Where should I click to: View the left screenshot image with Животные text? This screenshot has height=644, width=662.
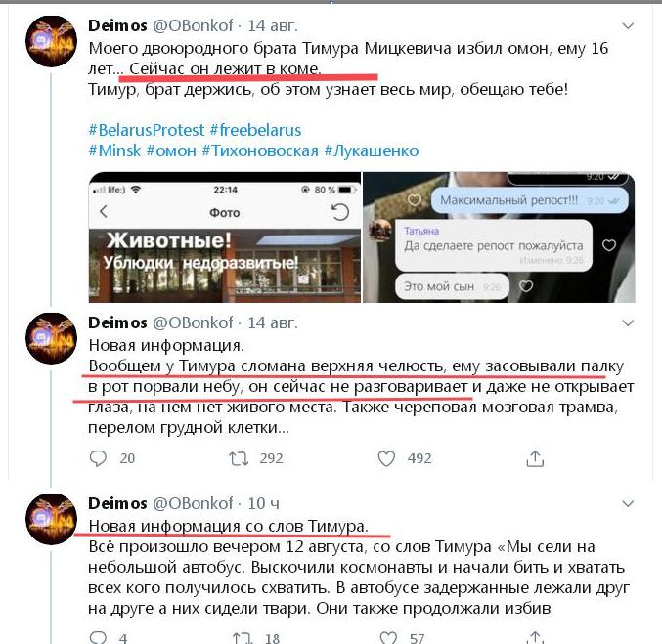225,237
